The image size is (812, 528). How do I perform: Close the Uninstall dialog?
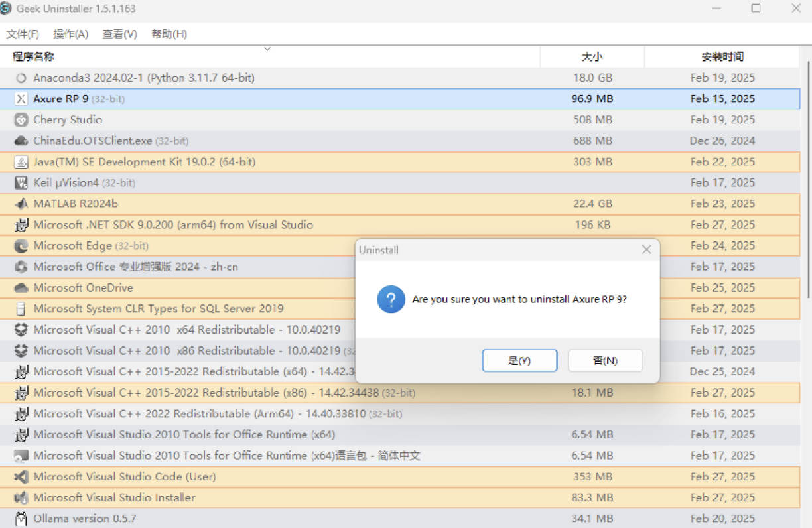(647, 250)
